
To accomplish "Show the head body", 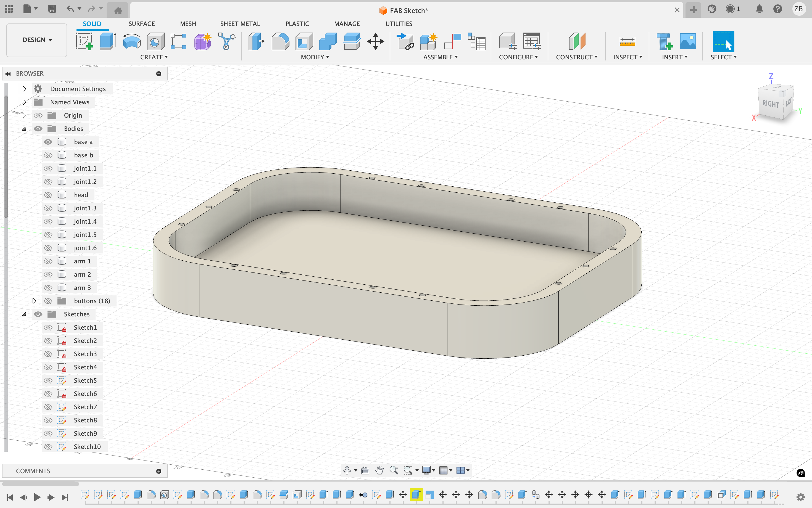I will 48,195.
